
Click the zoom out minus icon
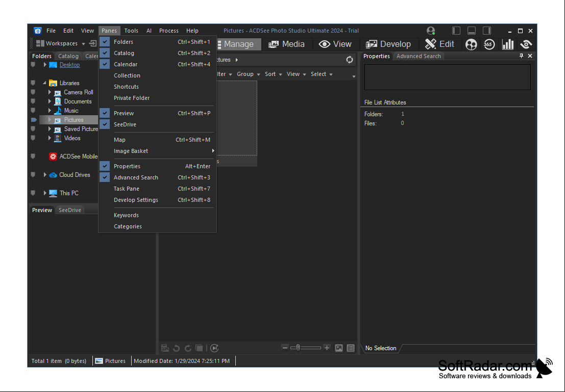[x=285, y=348]
